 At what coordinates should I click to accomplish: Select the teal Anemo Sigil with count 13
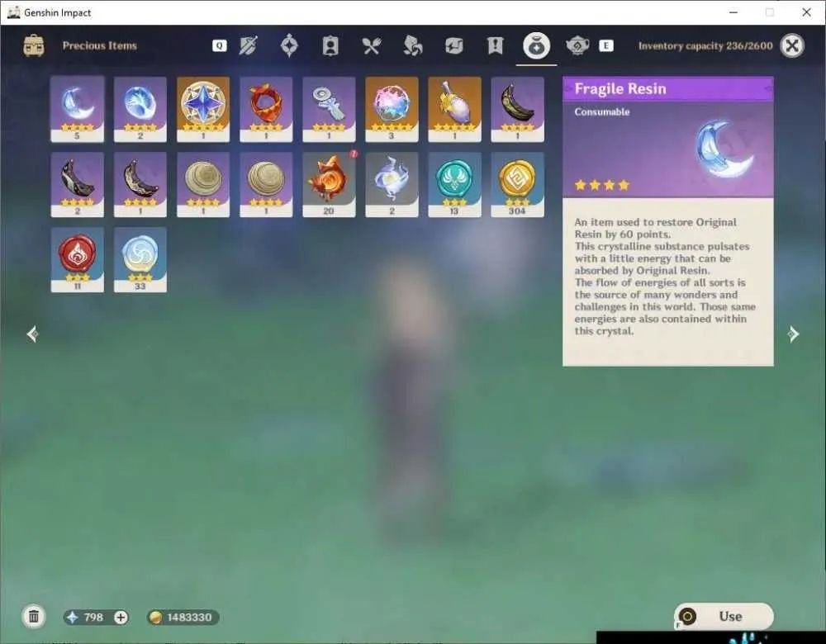454,184
